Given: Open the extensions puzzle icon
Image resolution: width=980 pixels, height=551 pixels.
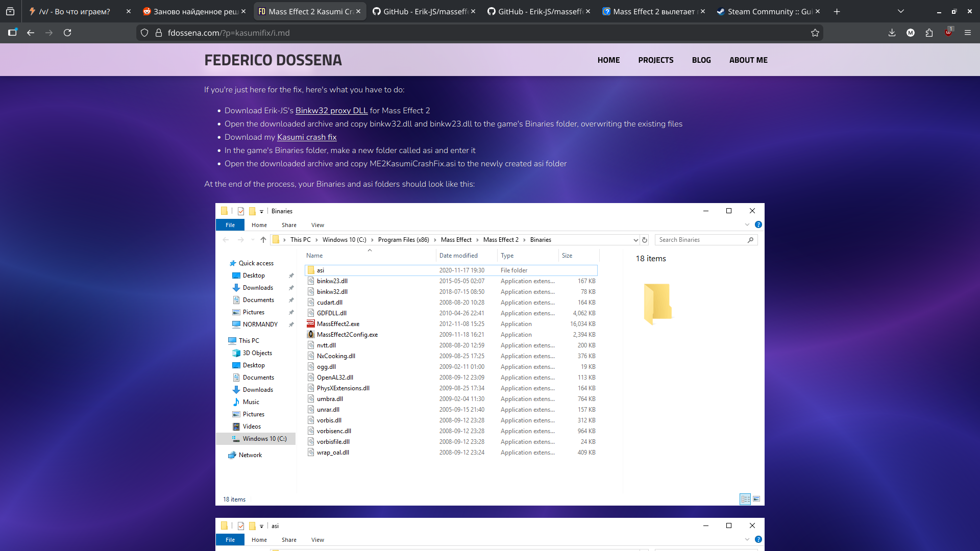Looking at the screenshot, I should coord(929,33).
